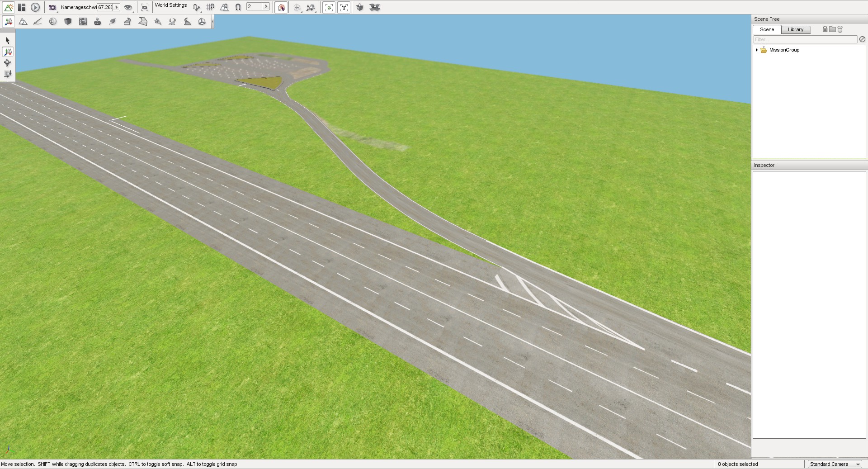This screenshot has height=469, width=868.
Task: Select the Mesh Road Editor
Action: [127, 22]
